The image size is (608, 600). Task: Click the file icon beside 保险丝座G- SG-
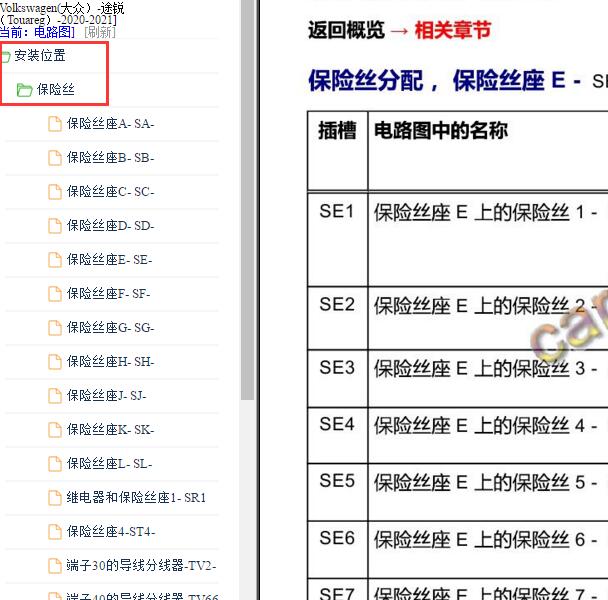55,328
